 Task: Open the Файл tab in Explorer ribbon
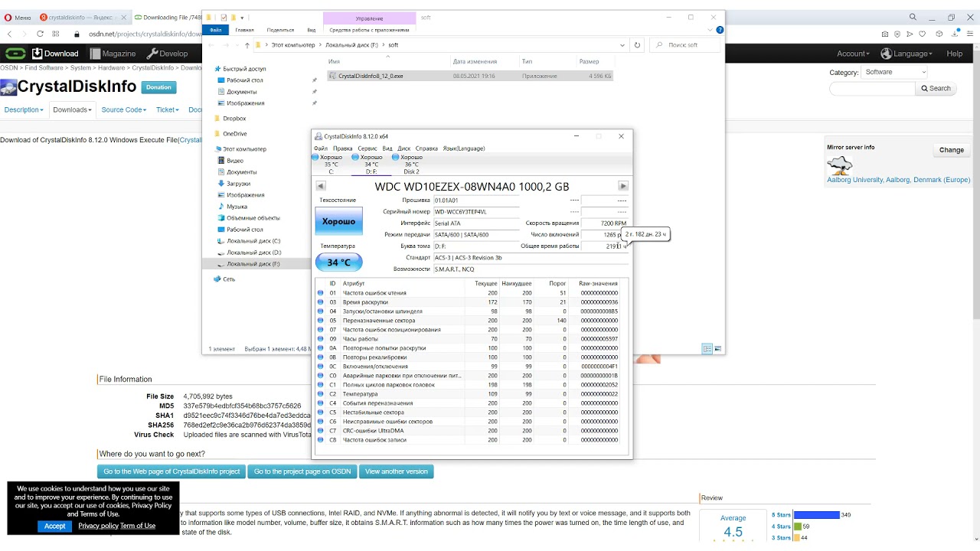[216, 30]
